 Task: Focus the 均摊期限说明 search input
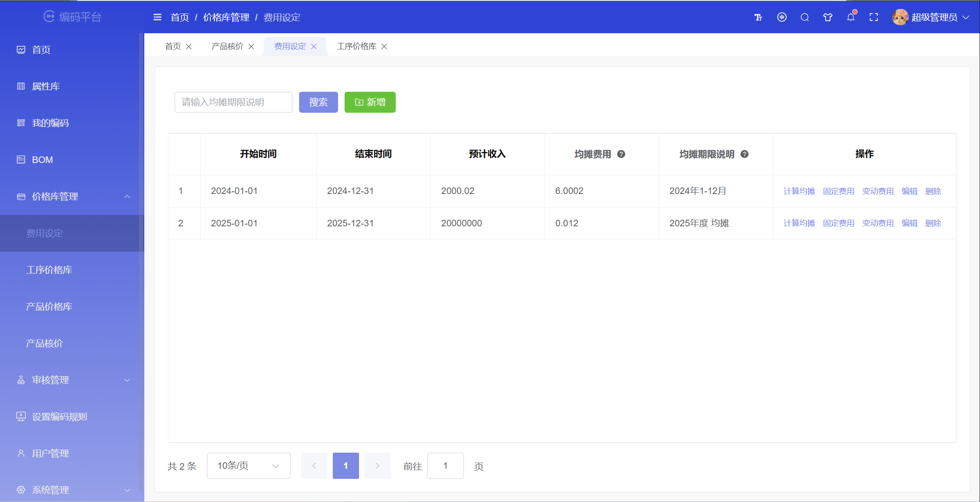(233, 102)
